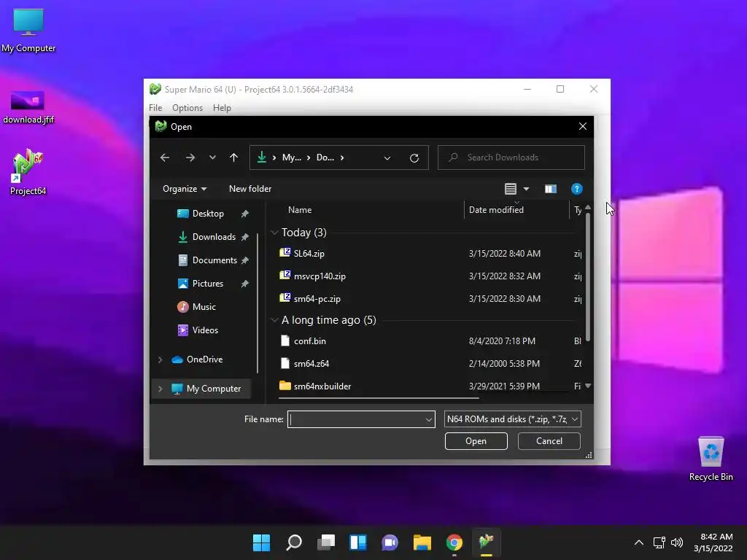
Task: Select Downloads in the navigation pane
Action: click(x=214, y=237)
